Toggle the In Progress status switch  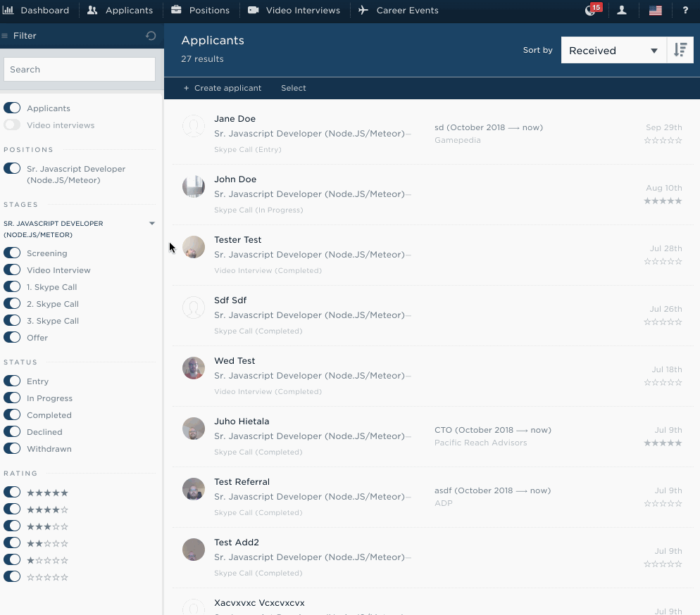point(12,398)
